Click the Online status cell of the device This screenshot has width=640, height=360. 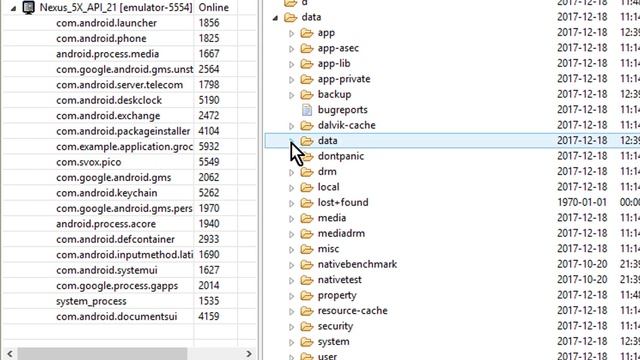click(x=213, y=7)
